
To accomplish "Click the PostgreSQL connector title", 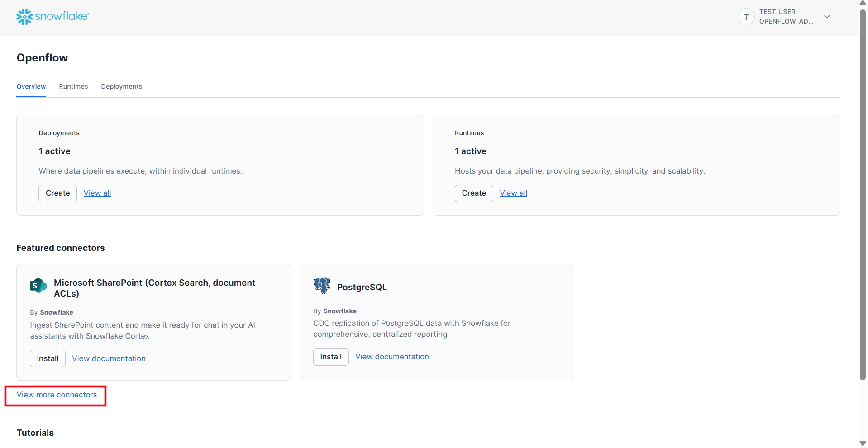I will (362, 287).
